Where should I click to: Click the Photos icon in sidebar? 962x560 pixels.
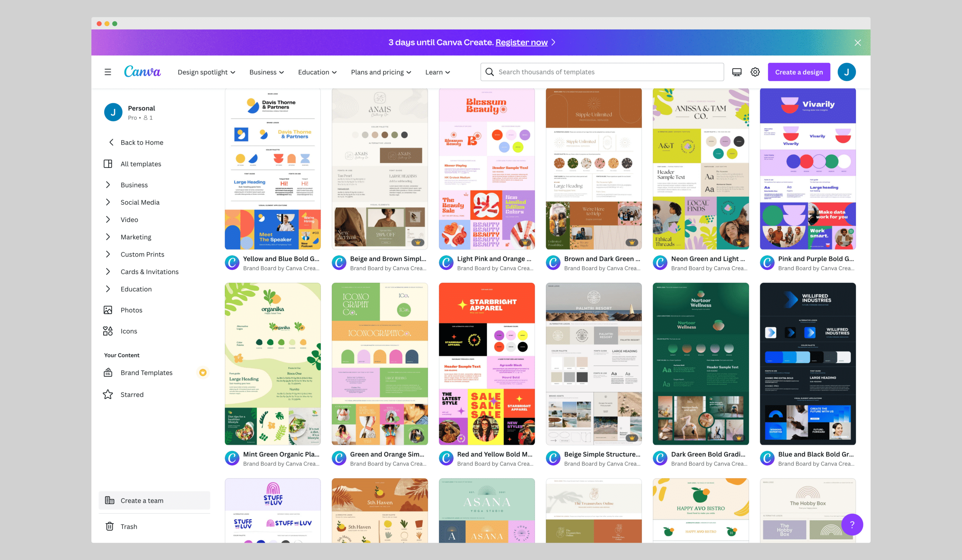[x=108, y=310]
